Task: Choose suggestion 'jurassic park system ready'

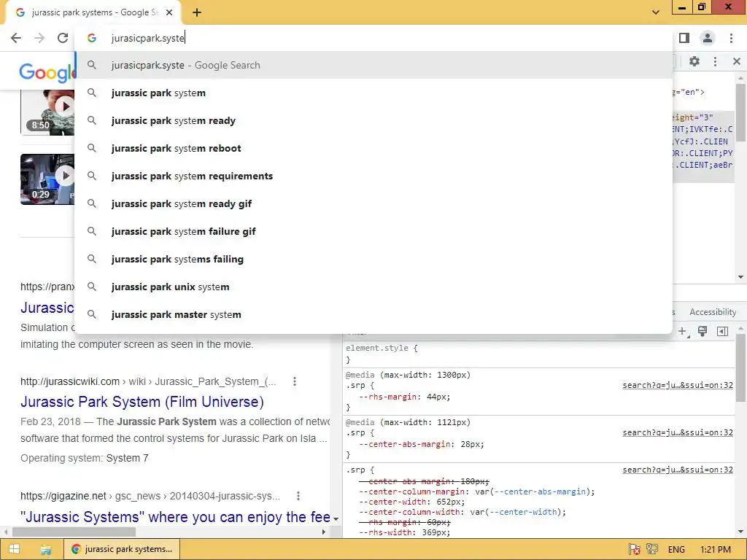Action: pyautogui.click(x=373, y=120)
